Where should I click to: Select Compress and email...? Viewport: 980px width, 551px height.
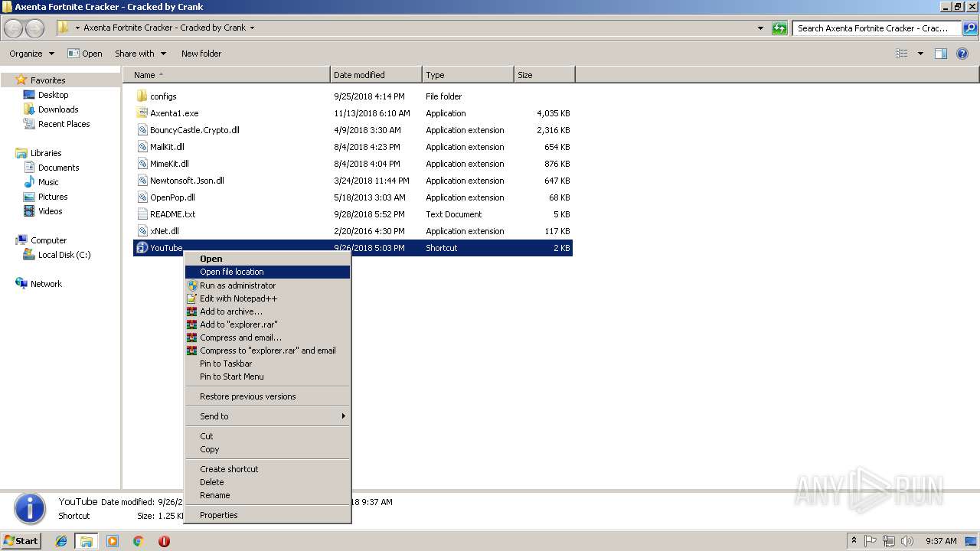click(267, 337)
